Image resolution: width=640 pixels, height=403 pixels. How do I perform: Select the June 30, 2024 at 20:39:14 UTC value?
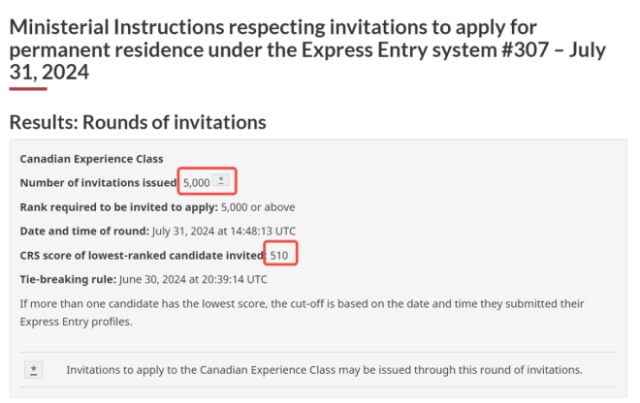(x=193, y=279)
